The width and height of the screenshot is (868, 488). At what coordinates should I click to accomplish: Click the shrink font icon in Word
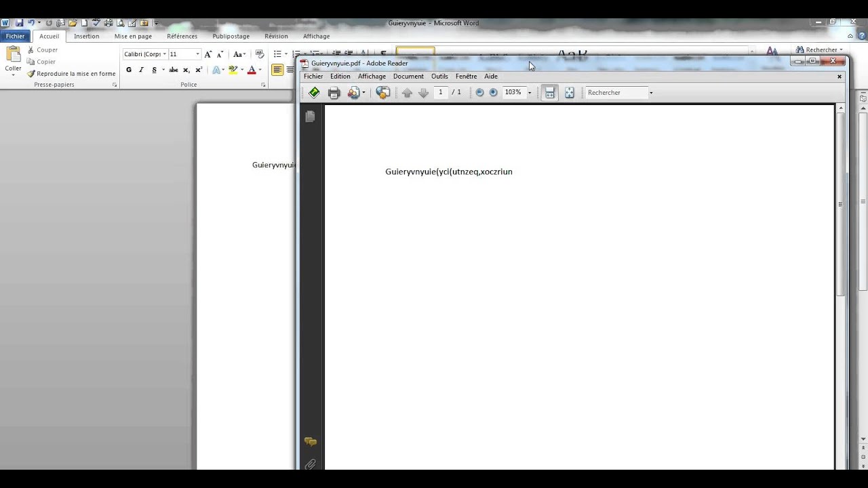click(220, 54)
